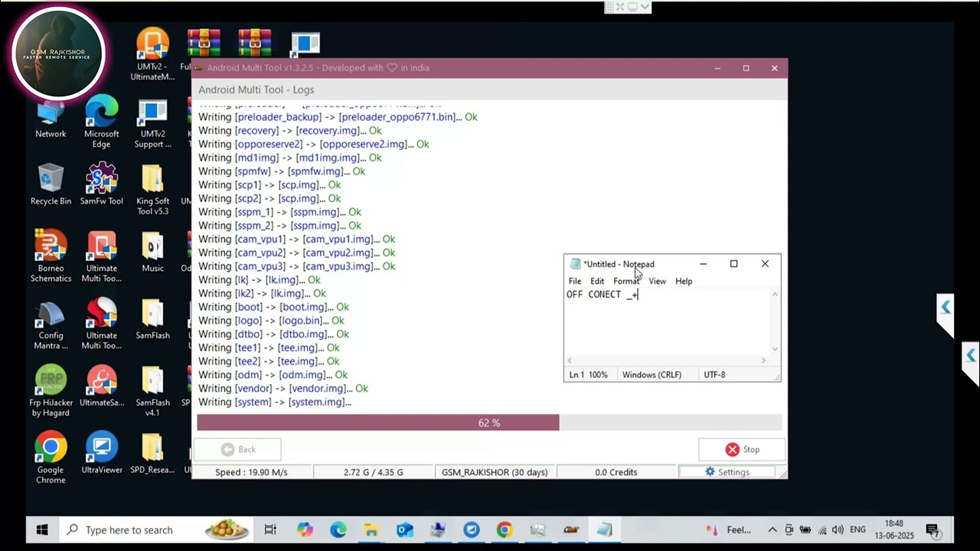Launch the SamFw Tool shortcut

pos(101,185)
